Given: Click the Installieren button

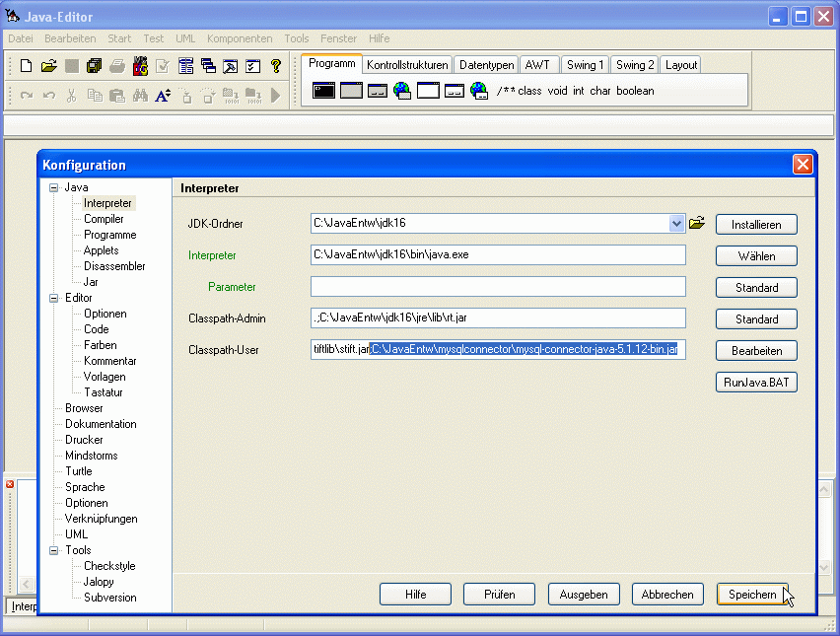Looking at the screenshot, I should 756,225.
